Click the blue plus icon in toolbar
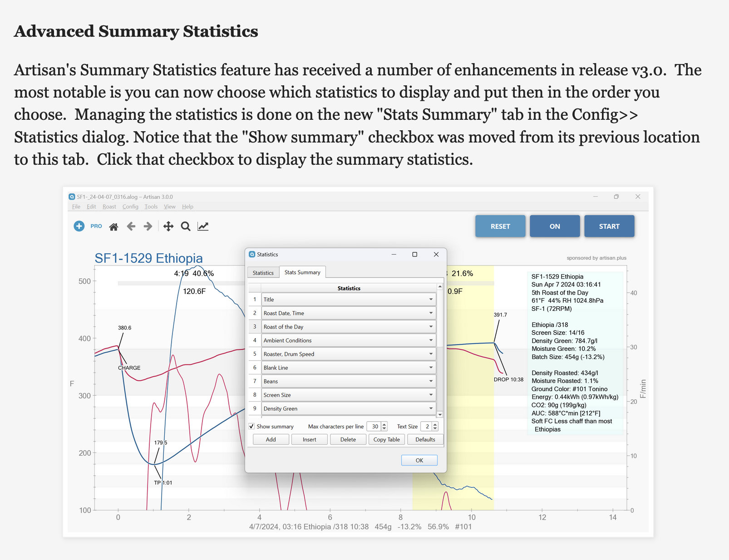 click(79, 226)
